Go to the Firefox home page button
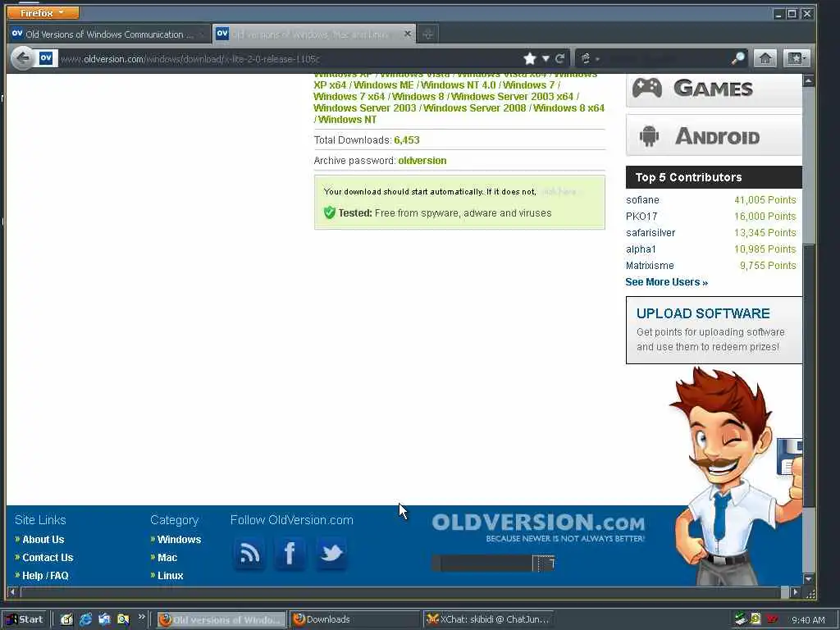 [x=765, y=58]
